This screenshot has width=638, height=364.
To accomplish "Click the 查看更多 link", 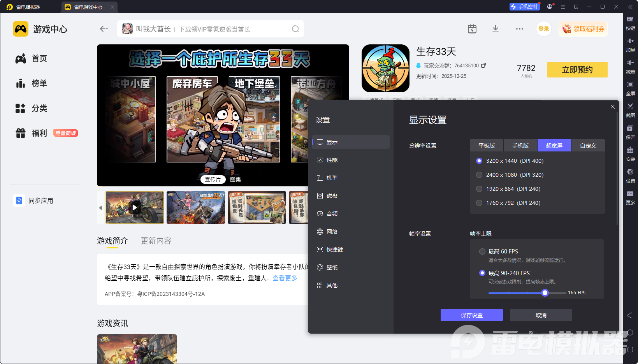I will (x=285, y=278).
